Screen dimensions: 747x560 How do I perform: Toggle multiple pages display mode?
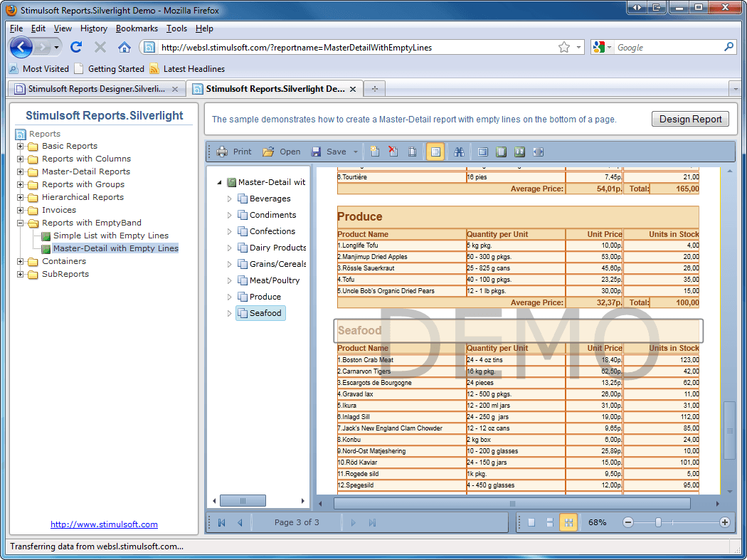tap(568, 523)
